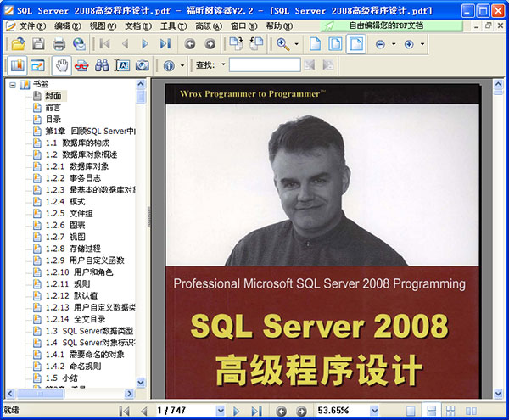This screenshot has height=420, width=509.
Task: Open the 文档(D) menu
Action: 138,26
